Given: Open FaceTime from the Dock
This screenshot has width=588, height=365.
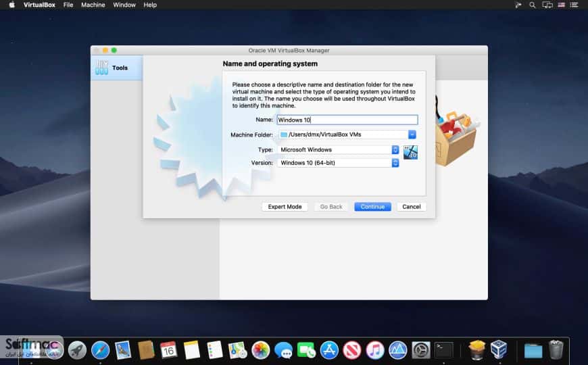Looking at the screenshot, I should pyautogui.click(x=306, y=350).
